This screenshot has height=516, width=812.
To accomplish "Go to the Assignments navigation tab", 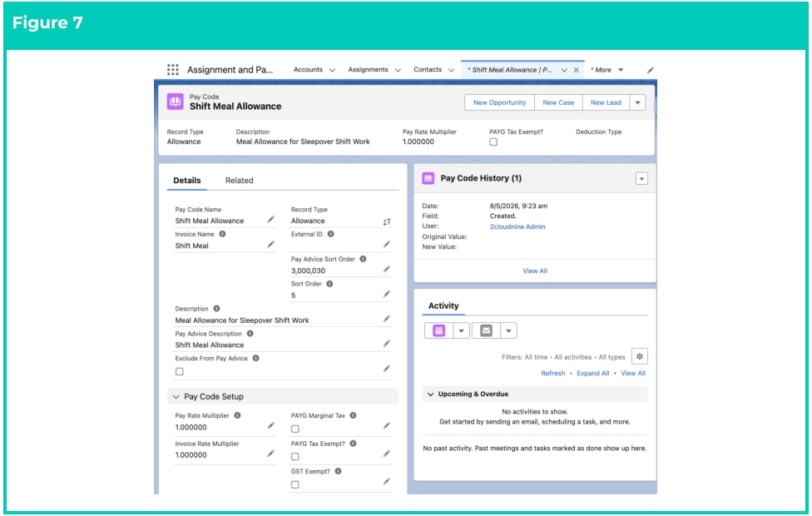I will coord(368,69).
